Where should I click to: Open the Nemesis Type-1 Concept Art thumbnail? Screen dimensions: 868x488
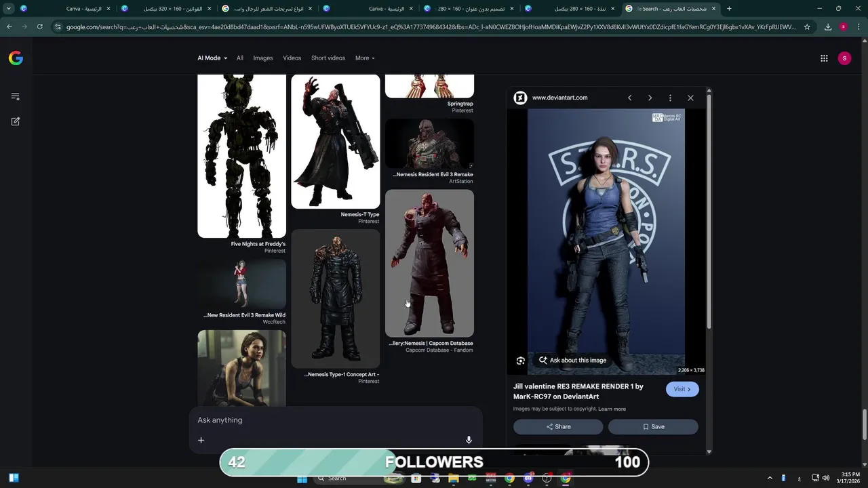tap(336, 299)
